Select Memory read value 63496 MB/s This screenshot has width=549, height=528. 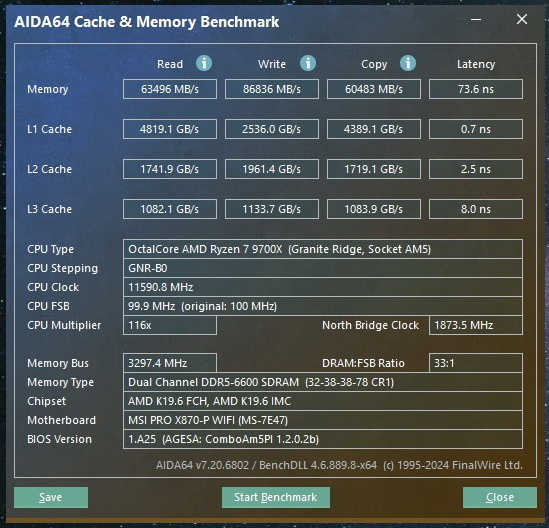170,89
